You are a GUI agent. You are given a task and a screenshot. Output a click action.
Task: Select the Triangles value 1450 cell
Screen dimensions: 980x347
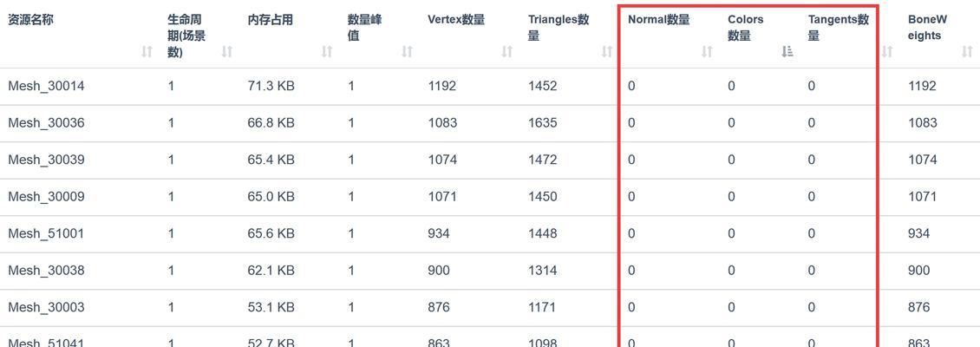click(x=543, y=197)
